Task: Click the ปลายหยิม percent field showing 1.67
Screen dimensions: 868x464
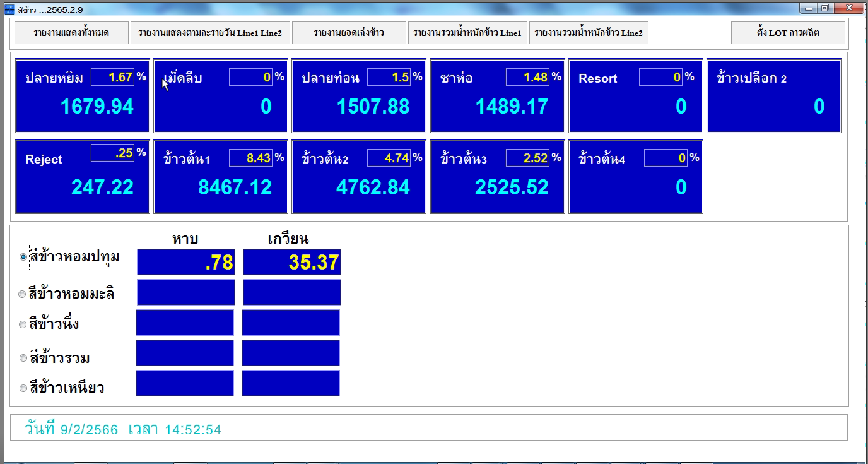Action: [x=112, y=77]
